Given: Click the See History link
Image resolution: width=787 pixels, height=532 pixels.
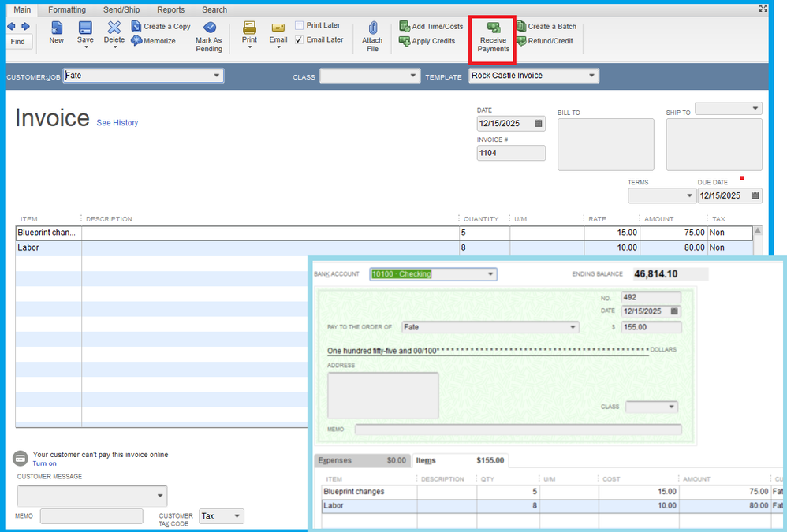Looking at the screenshot, I should pos(117,123).
